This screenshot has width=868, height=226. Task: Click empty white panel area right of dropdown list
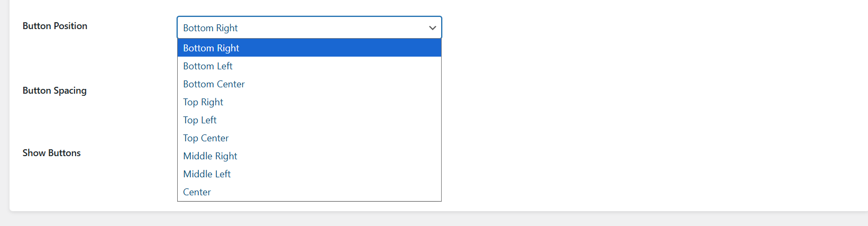635,116
